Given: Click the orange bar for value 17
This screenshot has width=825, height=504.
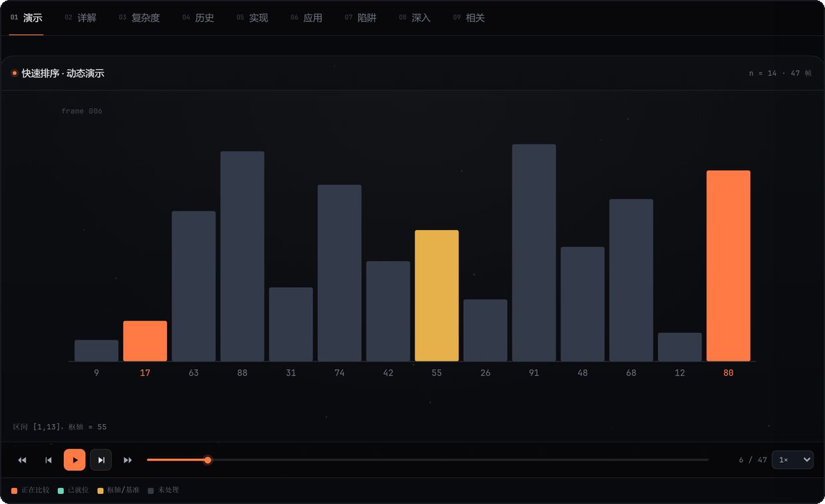Looking at the screenshot, I should tap(145, 341).
